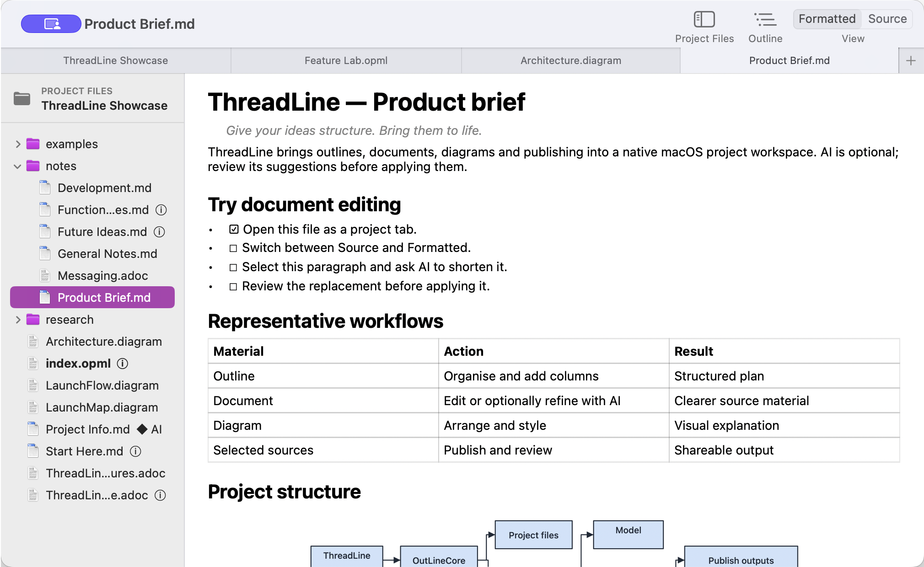Click info icon next to Future Ideas.md
924x567 pixels.
(159, 232)
